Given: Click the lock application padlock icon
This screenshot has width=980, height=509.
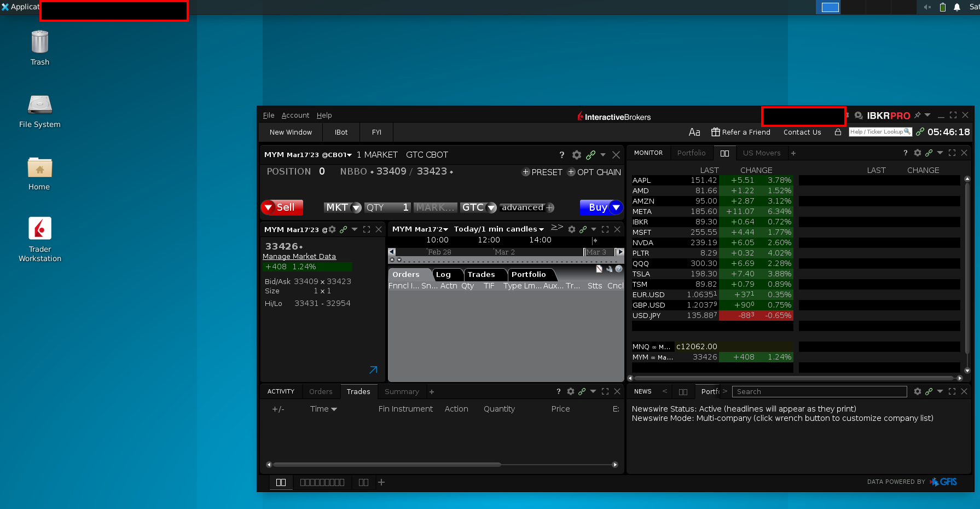Looking at the screenshot, I should click(x=838, y=132).
